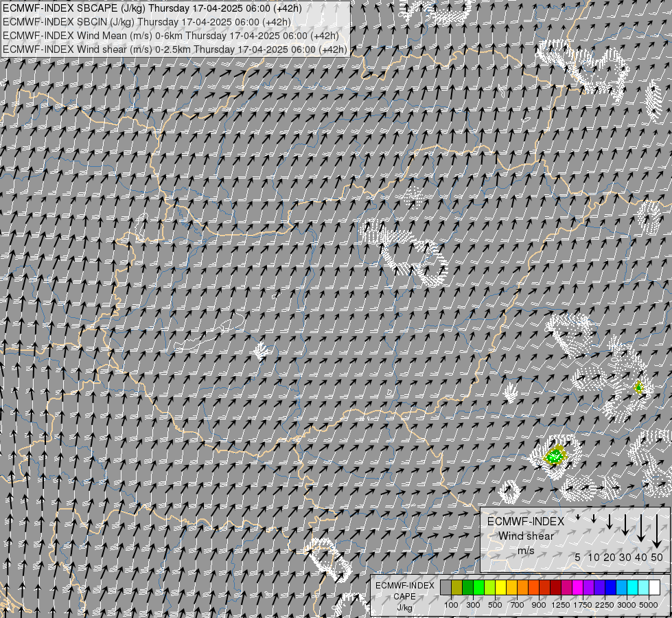Image resolution: width=672 pixels, height=618 pixels.
Task: Click the '3000' CAPE scale label
Action: pos(627,605)
